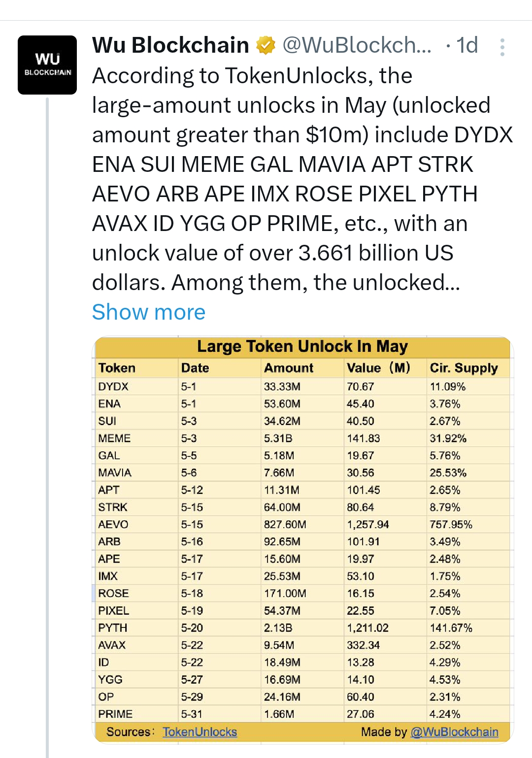532x758 pixels.
Task: Click the @WuBlockchain credit in image
Action: pyautogui.click(x=455, y=732)
